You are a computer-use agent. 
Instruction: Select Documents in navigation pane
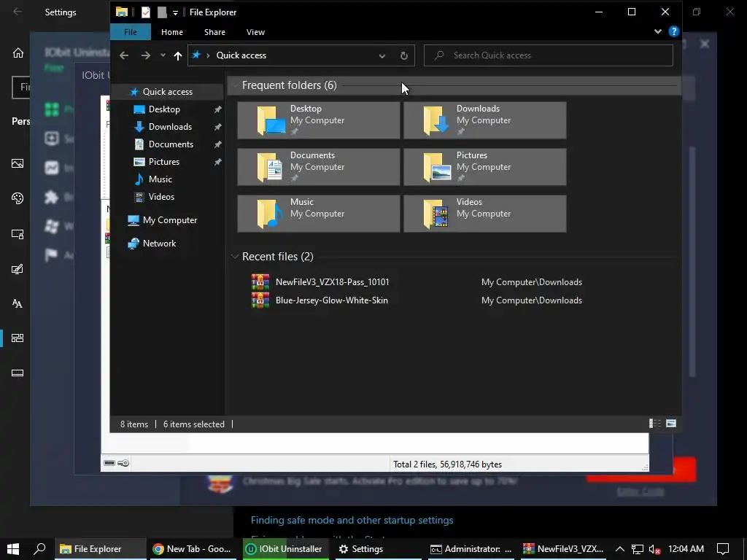coord(171,144)
